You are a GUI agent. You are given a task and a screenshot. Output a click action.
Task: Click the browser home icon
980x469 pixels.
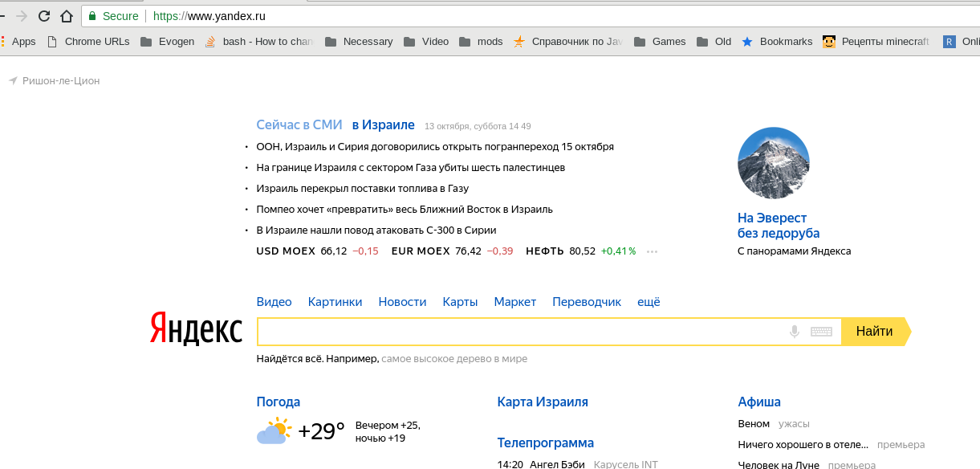[67, 16]
